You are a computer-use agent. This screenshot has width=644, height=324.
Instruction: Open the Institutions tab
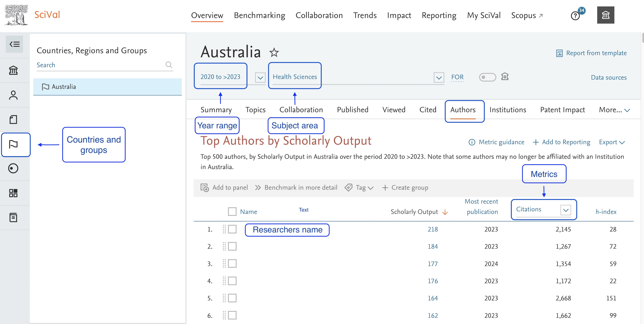pos(507,110)
